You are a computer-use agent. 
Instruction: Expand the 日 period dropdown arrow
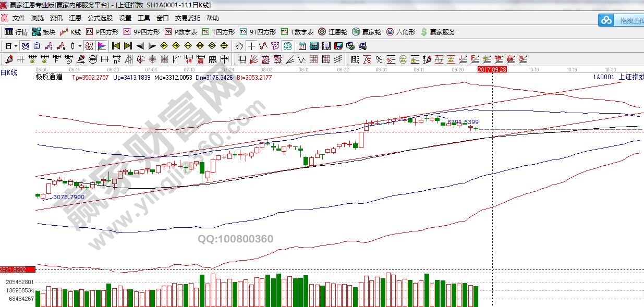(x=16, y=46)
